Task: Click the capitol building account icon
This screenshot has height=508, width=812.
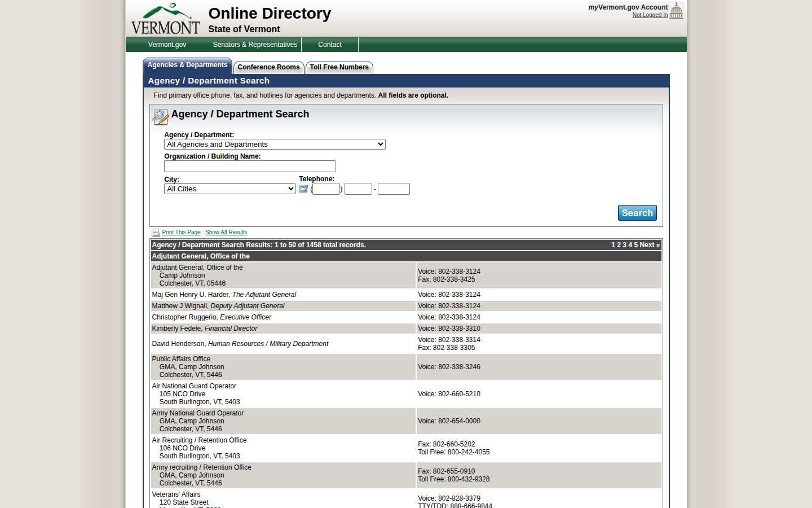Action: [x=677, y=11]
